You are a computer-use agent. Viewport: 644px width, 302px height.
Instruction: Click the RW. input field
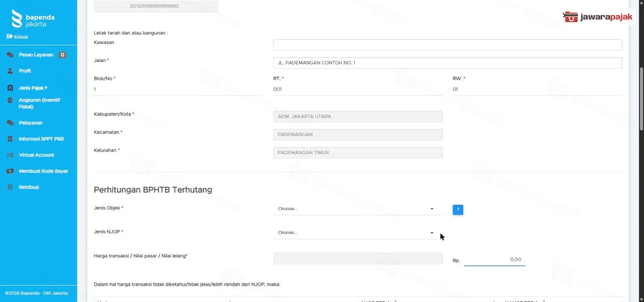click(537, 89)
